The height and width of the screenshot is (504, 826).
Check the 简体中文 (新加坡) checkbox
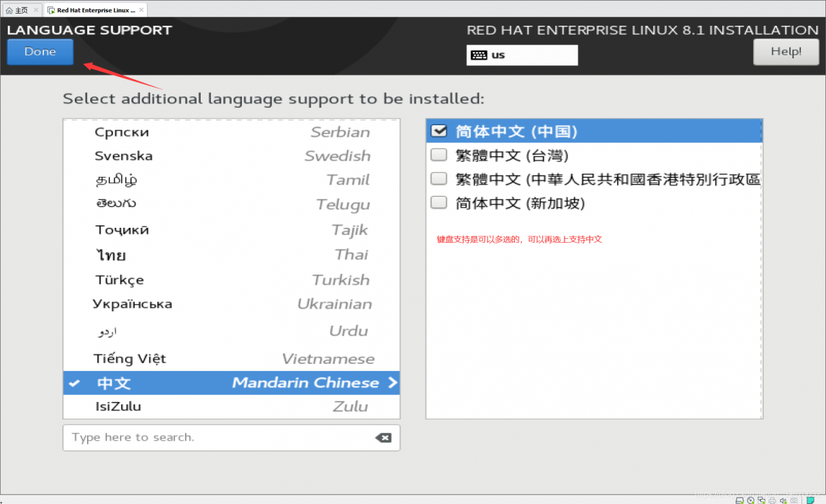pos(439,203)
